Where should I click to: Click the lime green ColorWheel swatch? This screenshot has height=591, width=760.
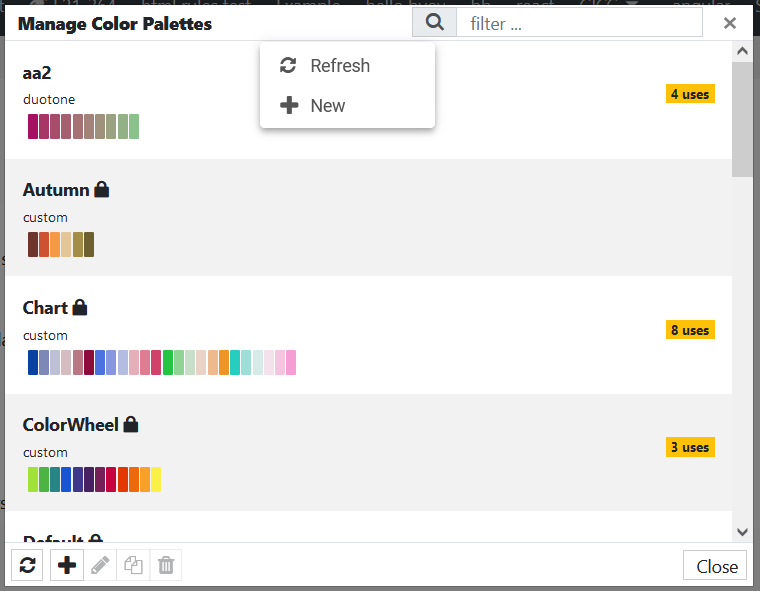click(32, 479)
